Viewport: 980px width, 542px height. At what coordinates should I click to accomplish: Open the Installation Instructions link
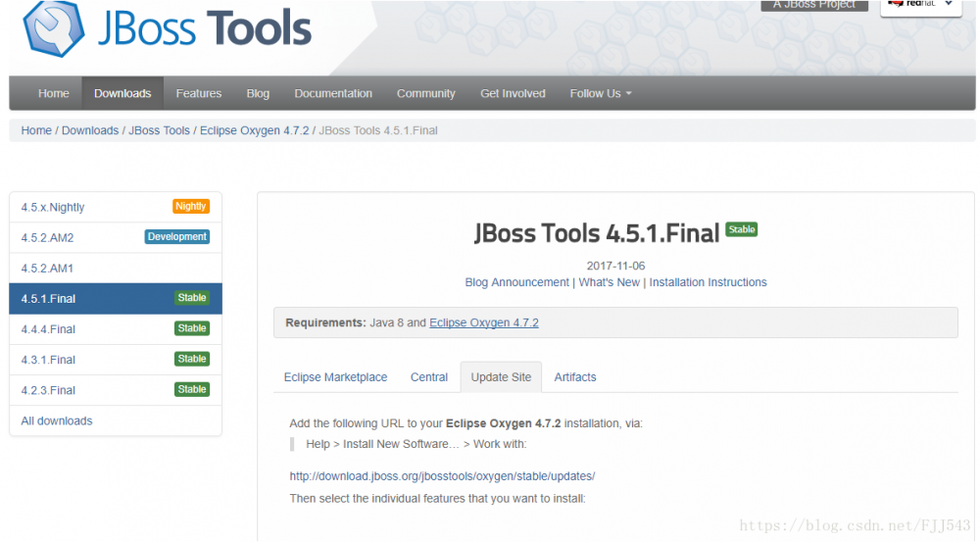coord(709,282)
